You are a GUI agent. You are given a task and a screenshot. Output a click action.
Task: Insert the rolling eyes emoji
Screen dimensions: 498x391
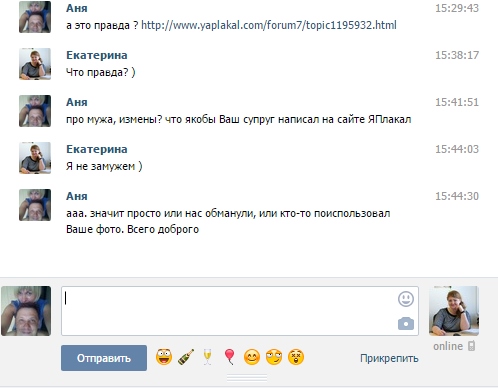pyautogui.click(x=274, y=357)
